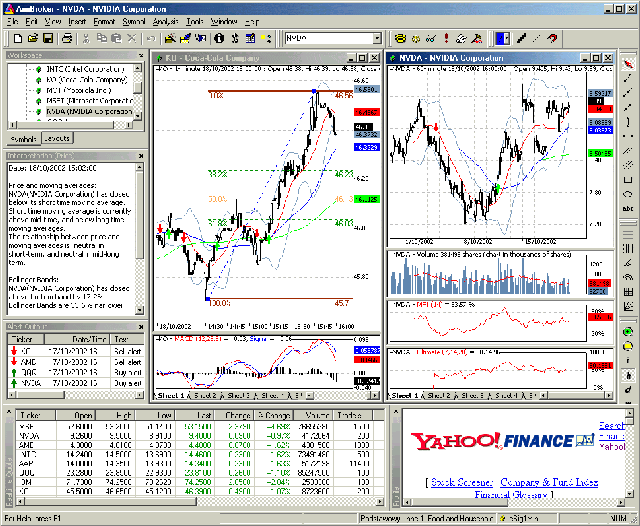Click the Yahoo! Finance logo
The width and height of the screenshot is (640, 526).
click(x=502, y=441)
